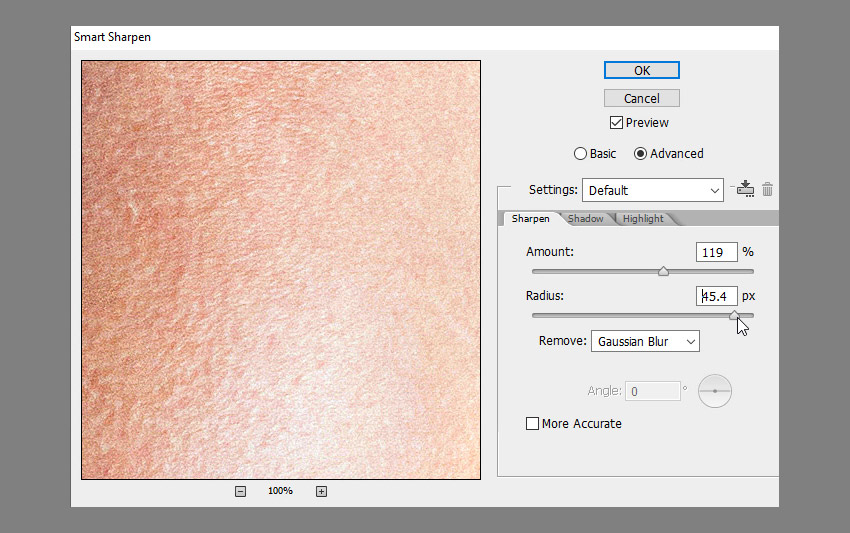Select the Sharpen tab

(530, 219)
